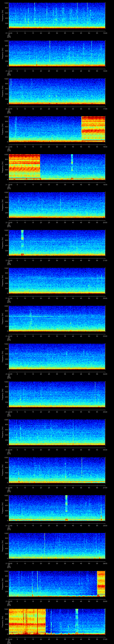The width and height of the screenshot is (114, 644).
Task: Open the spectrogram panel starting at 21:30:00
Action: pos(57,622)
